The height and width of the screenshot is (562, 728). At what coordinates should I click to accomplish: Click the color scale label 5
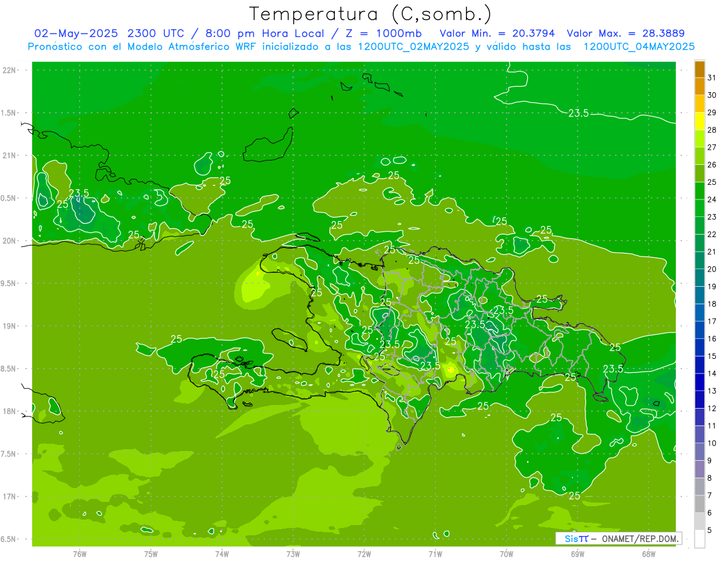pos(710,530)
